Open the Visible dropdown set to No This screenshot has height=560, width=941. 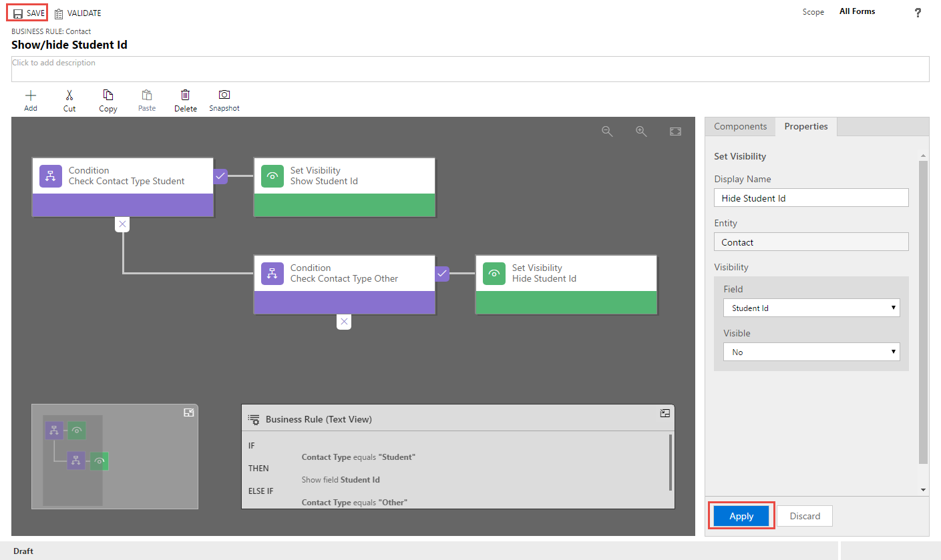(811, 352)
